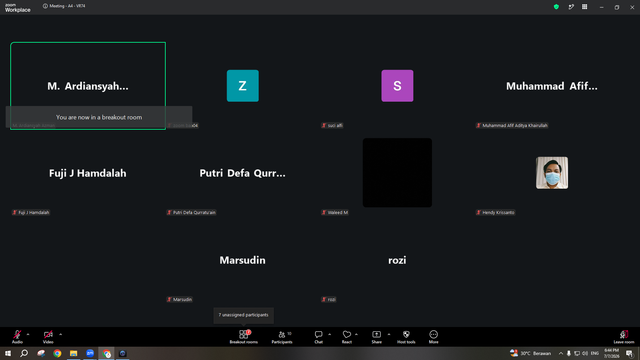Select the Putri Defa Qurr... participant tile
This screenshot has height=360, width=640.
click(242, 173)
